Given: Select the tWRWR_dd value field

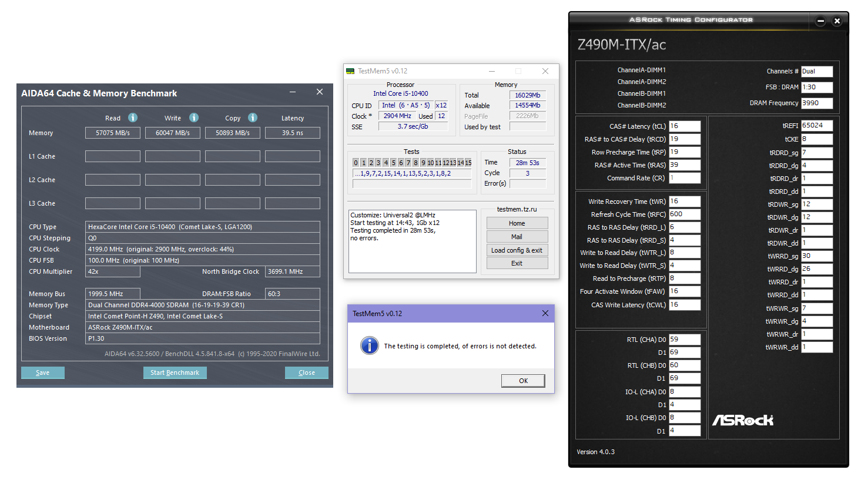Looking at the screenshot, I should tap(817, 347).
